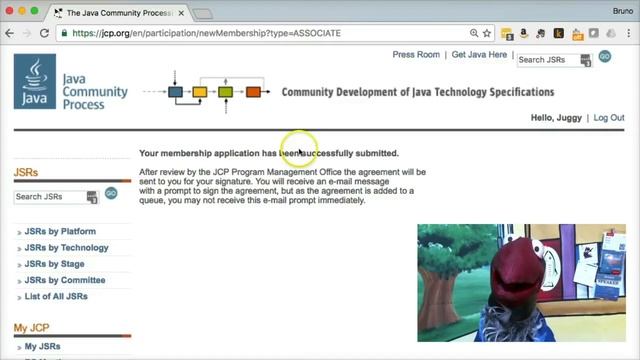This screenshot has width=640, height=360.
Task: Click the GO button beside top Search JSRs
Action: tap(604, 56)
